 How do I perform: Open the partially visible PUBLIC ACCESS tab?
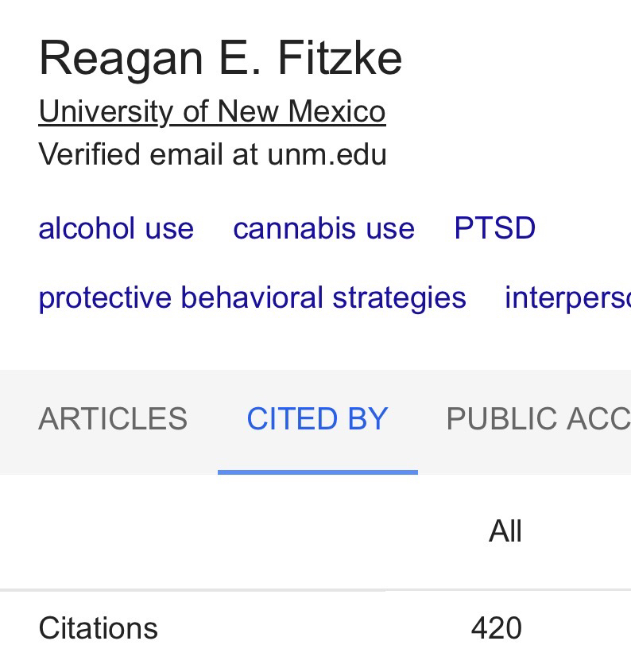(538, 418)
